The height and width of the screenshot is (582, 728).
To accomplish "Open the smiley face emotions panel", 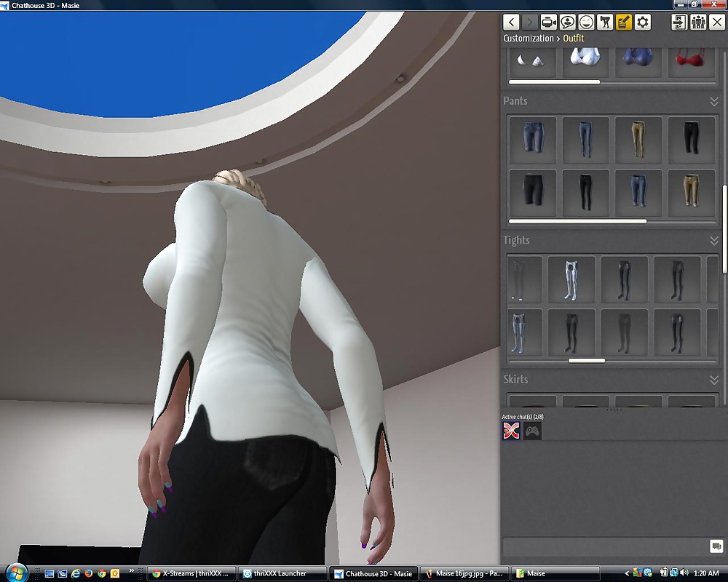I will 586,23.
